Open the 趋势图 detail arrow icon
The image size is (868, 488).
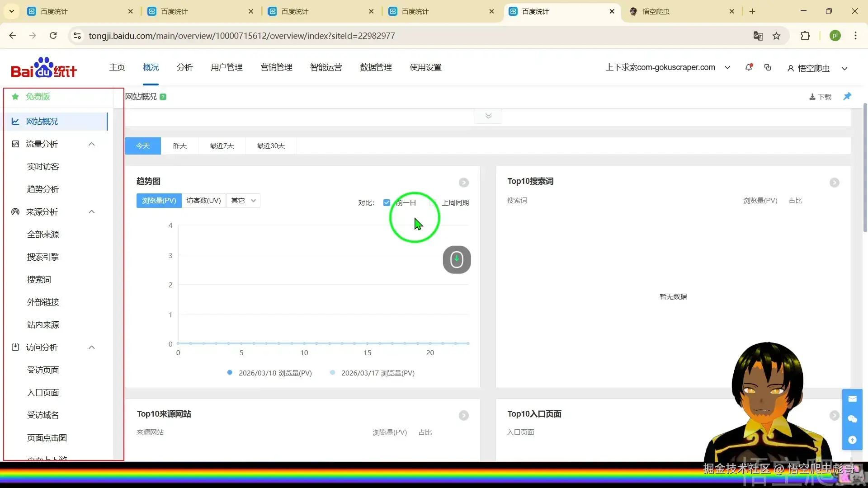coord(464,183)
